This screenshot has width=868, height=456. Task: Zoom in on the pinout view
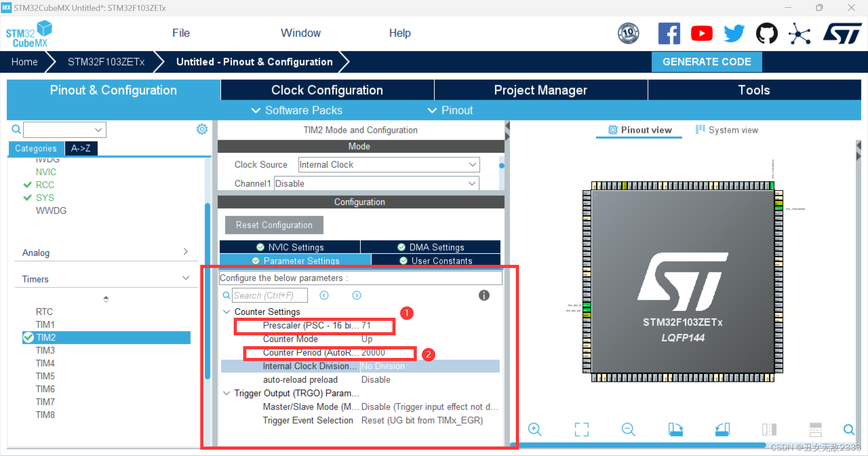[535, 429]
